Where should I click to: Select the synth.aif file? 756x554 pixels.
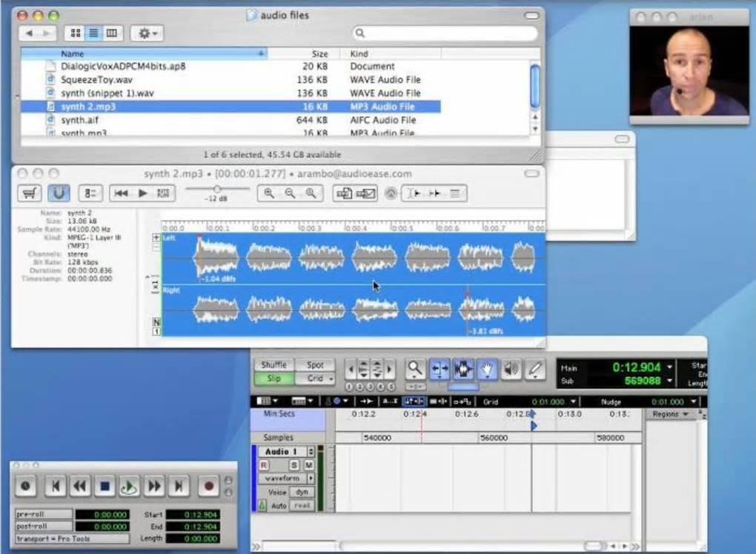pos(73,120)
